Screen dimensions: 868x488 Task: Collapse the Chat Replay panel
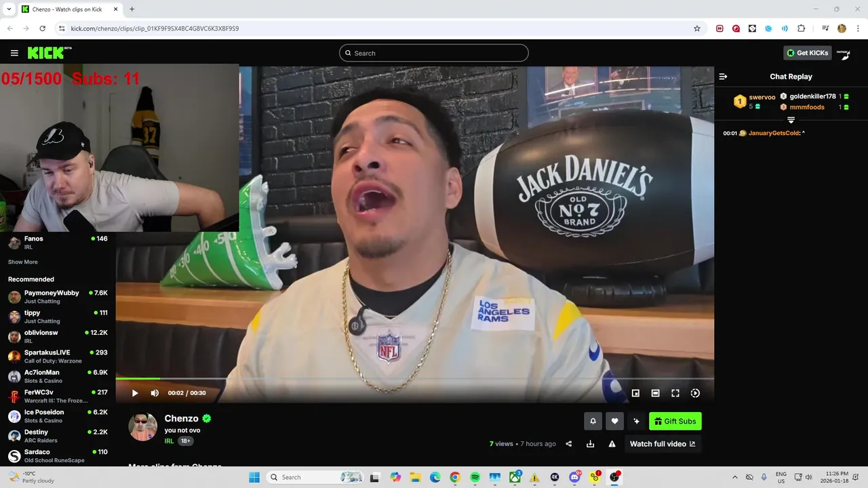pyautogui.click(x=723, y=77)
